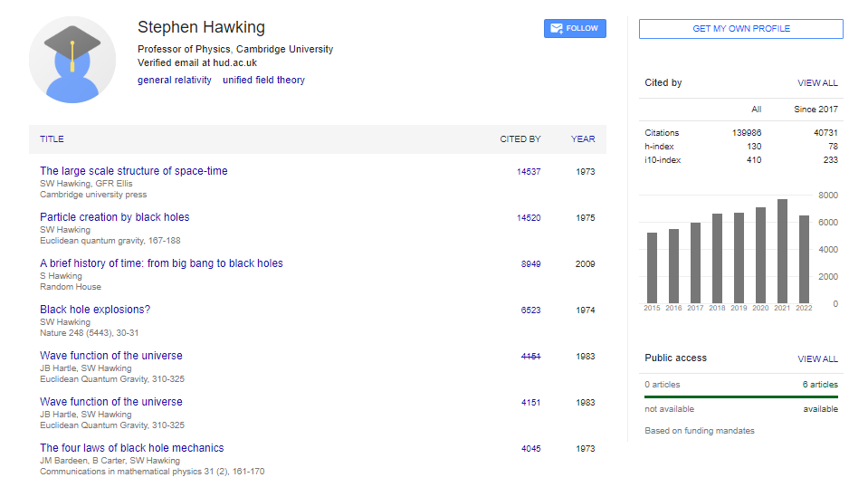View the 4151 citations count link

pyautogui.click(x=531, y=402)
